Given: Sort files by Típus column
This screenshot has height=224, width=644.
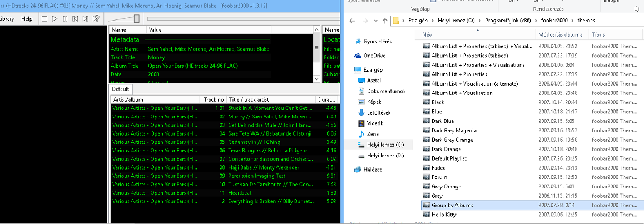Looking at the screenshot, I should click(616, 34).
